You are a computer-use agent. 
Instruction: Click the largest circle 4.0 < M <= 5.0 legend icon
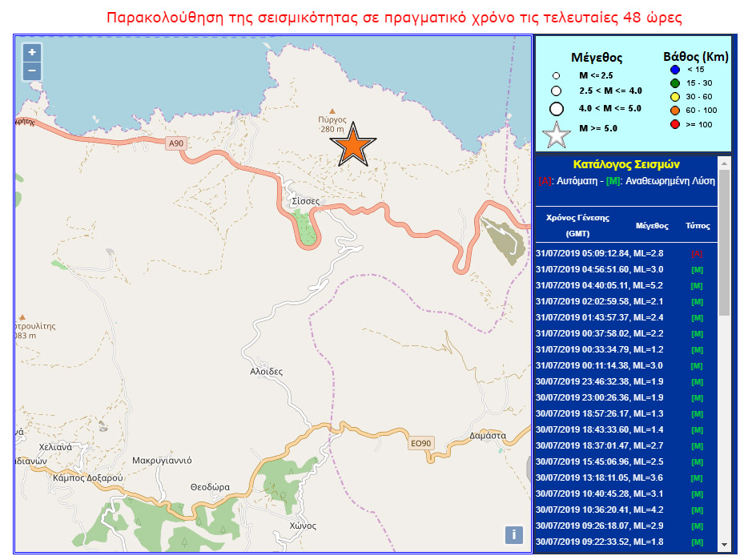click(557, 108)
